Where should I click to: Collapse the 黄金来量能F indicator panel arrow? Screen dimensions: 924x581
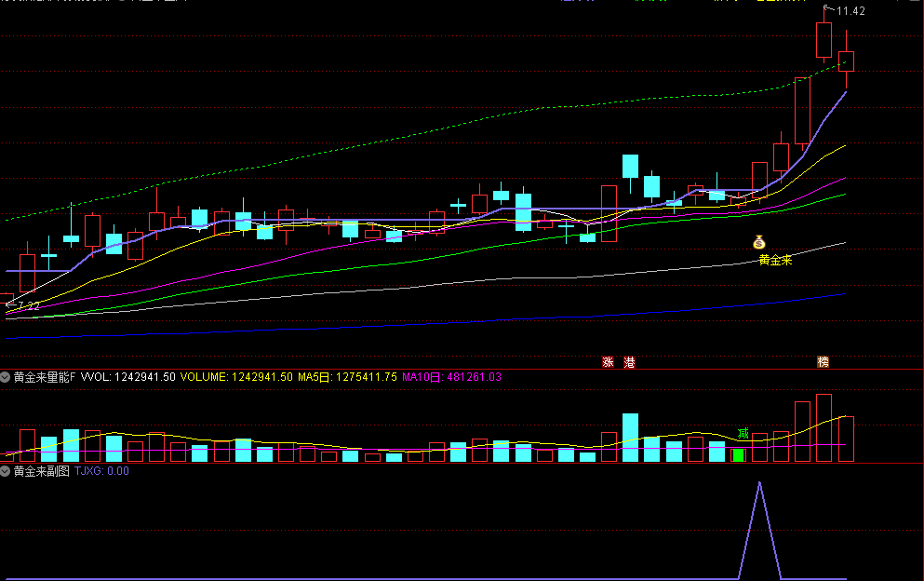(6, 377)
